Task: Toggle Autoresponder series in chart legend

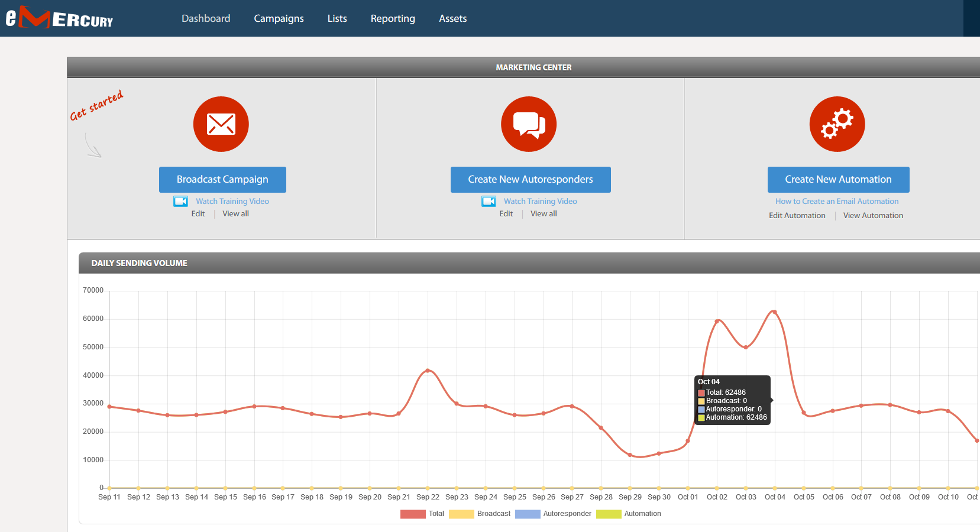Action: click(553, 514)
